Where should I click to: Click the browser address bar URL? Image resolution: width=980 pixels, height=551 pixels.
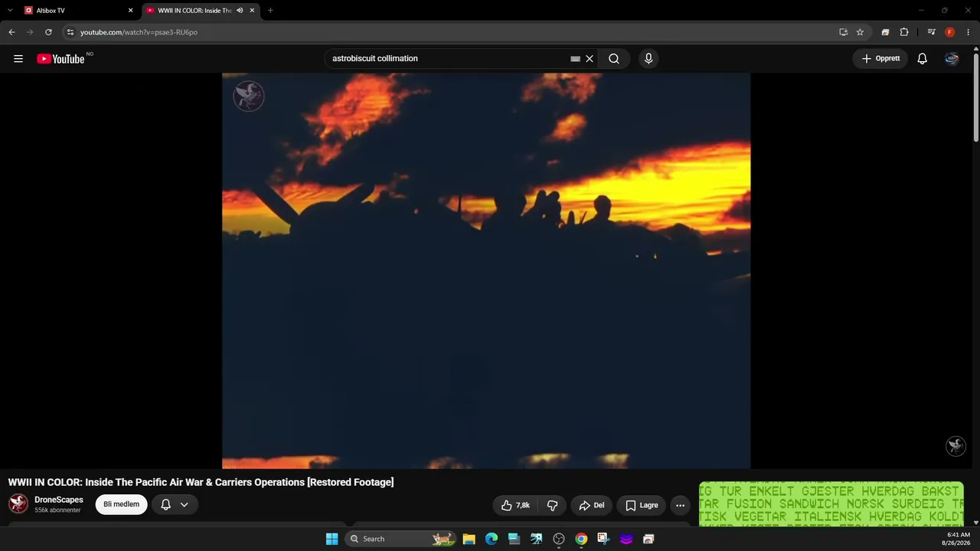click(139, 32)
